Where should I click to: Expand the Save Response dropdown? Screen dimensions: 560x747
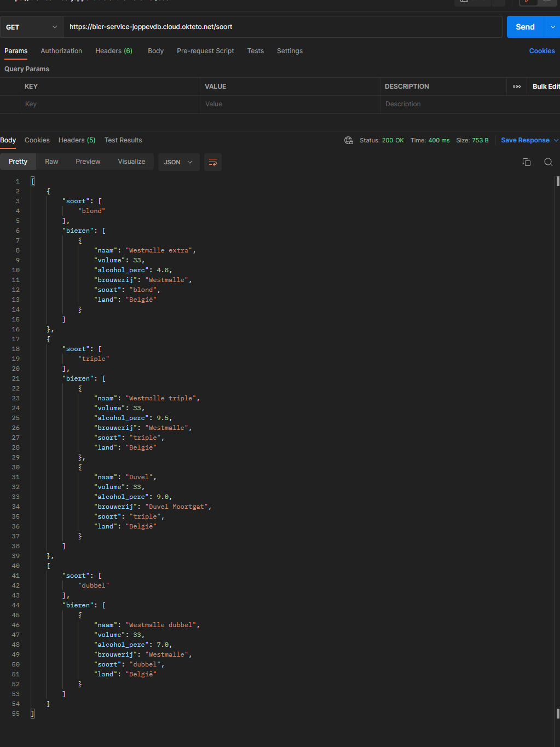[x=556, y=140]
